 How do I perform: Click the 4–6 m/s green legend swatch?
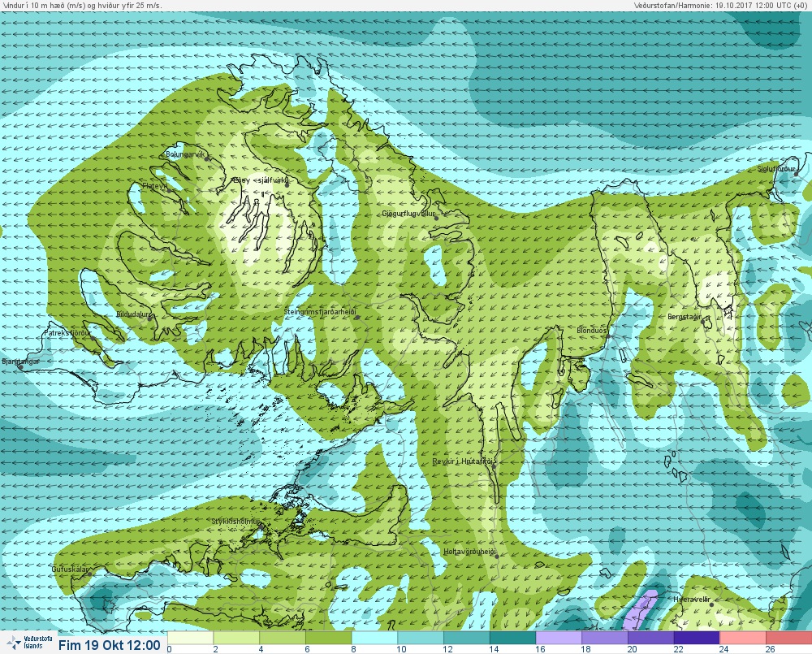pos(283,638)
